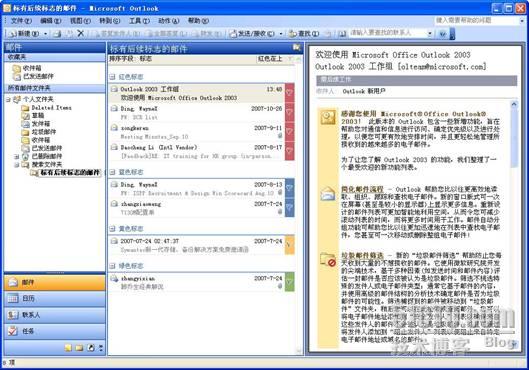The height and width of the screenshot is (370, 529).
Task: Open the 新建 button dropdown arrow
Action: tap(45, 34)
